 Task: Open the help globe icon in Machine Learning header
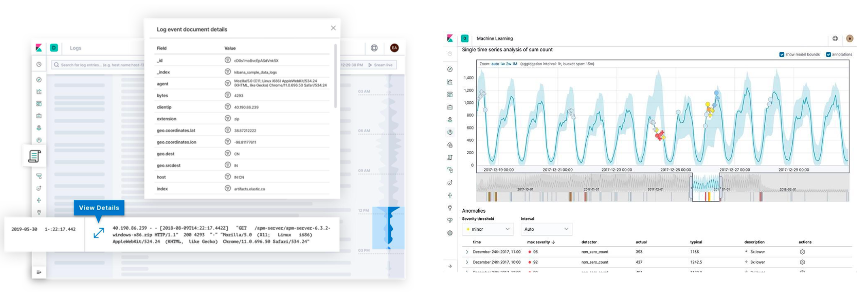tap(835, 39)
